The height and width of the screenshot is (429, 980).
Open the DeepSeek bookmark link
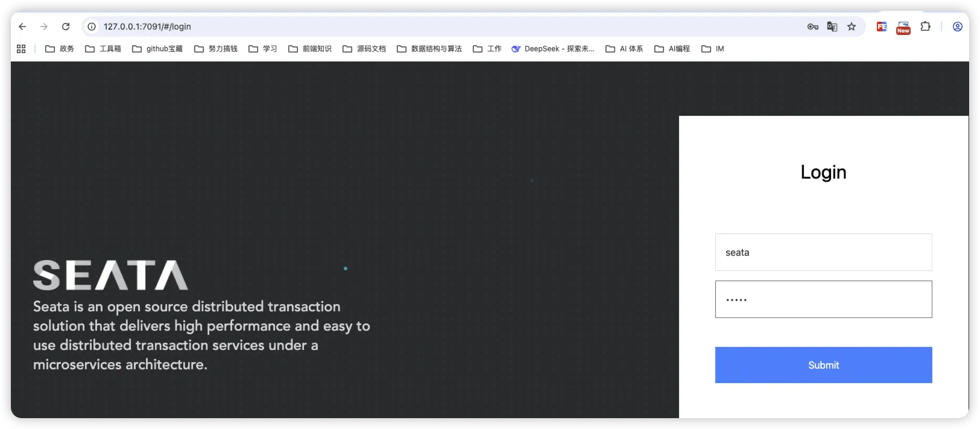point(553,49)
